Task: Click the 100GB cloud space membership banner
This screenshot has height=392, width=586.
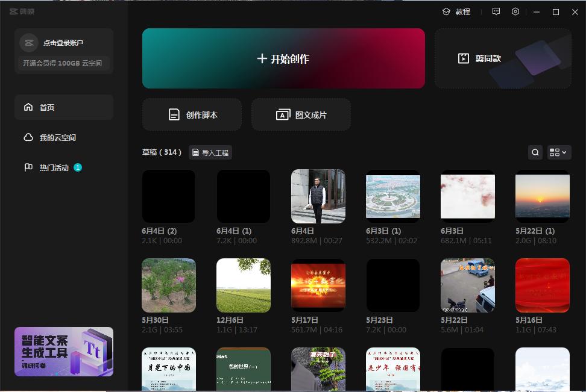Action: coord(63,63)
